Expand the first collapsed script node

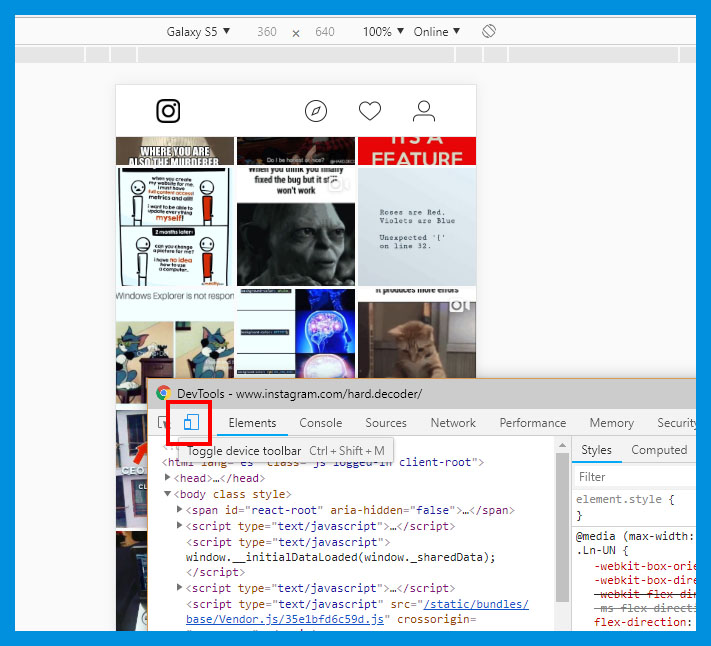coord(180,526)
